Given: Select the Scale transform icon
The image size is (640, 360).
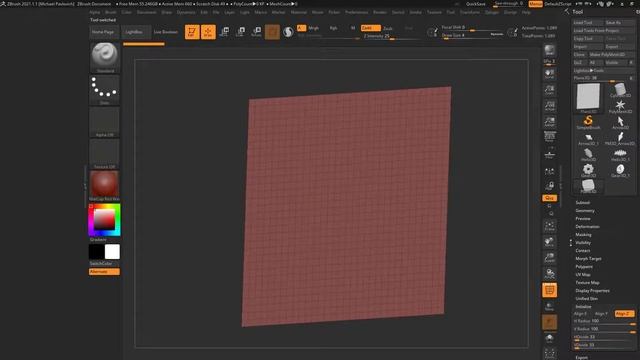Looking at the screenshot, I should 240,32.
